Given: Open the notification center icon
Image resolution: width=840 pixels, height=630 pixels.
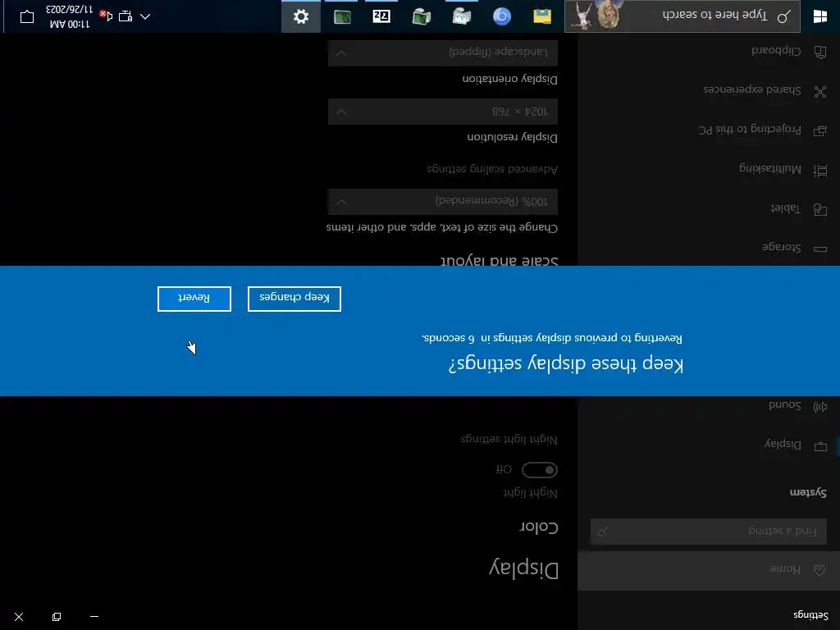Looking at the screenshot, I should (x=27, y=16).
